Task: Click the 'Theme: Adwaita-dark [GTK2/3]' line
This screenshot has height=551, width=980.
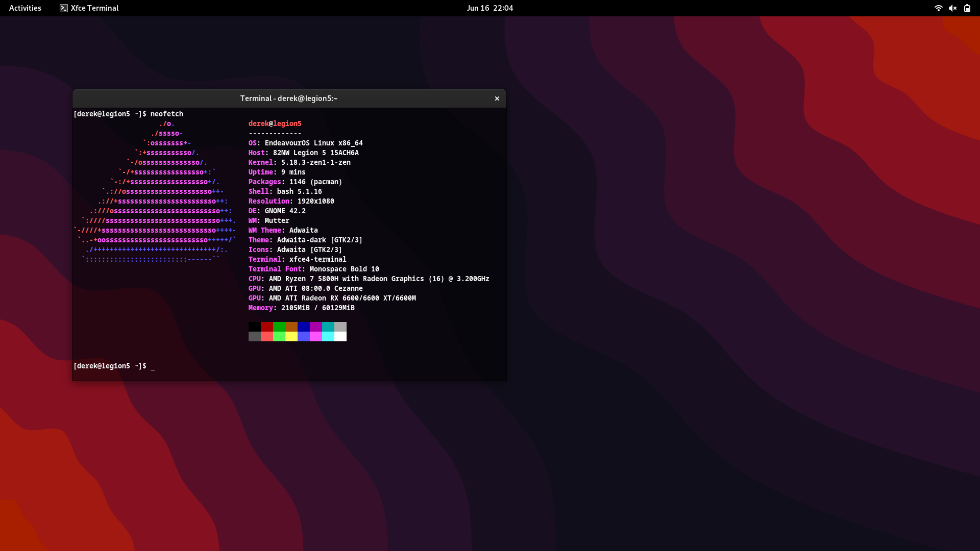Action: 306,240
